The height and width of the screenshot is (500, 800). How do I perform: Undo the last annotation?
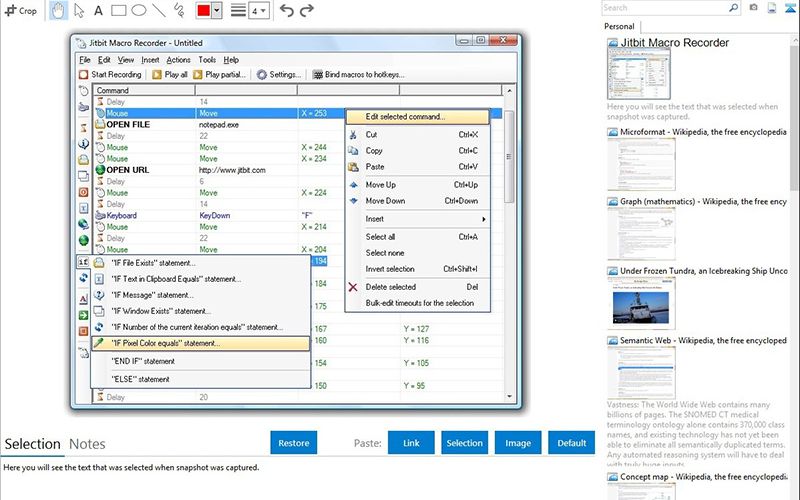[x=287, y=10]
